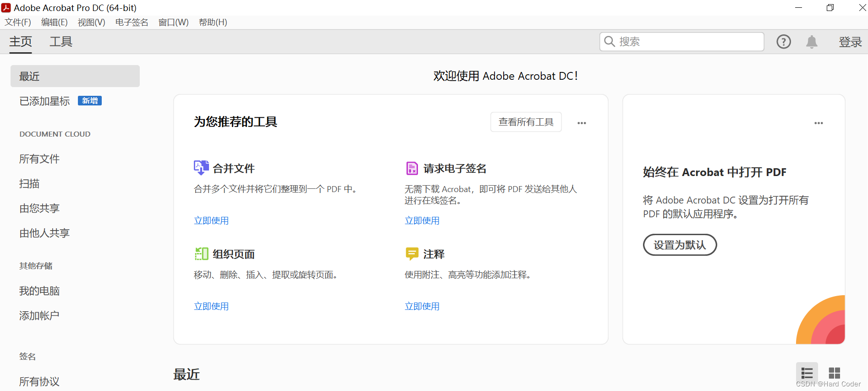This screenshot has height=391, width=868.
Task: Click the 签名 section heading in sidebar
Action: coord(27,357)
